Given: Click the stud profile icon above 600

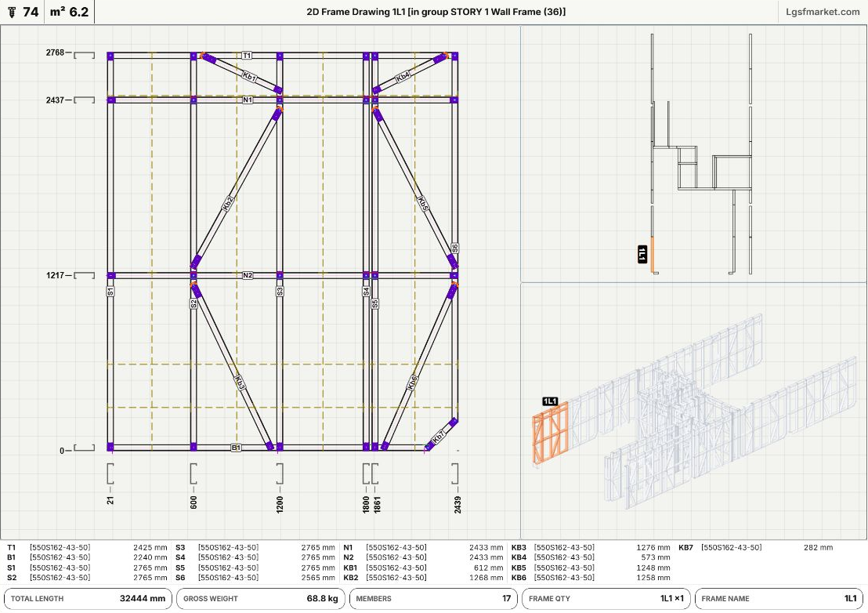Looking at the screenshot, I should pos(193,473).
